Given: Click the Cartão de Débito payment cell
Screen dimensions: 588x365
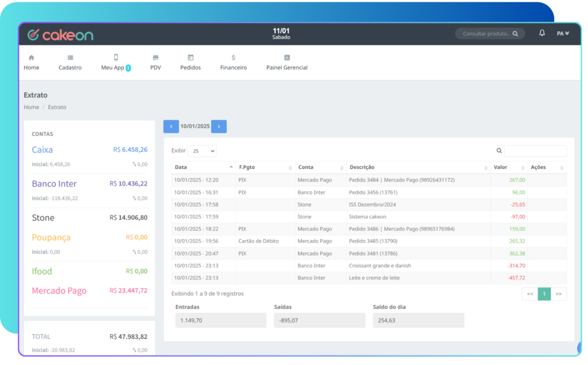Looking at the screenshot, I should coord(259,242).
